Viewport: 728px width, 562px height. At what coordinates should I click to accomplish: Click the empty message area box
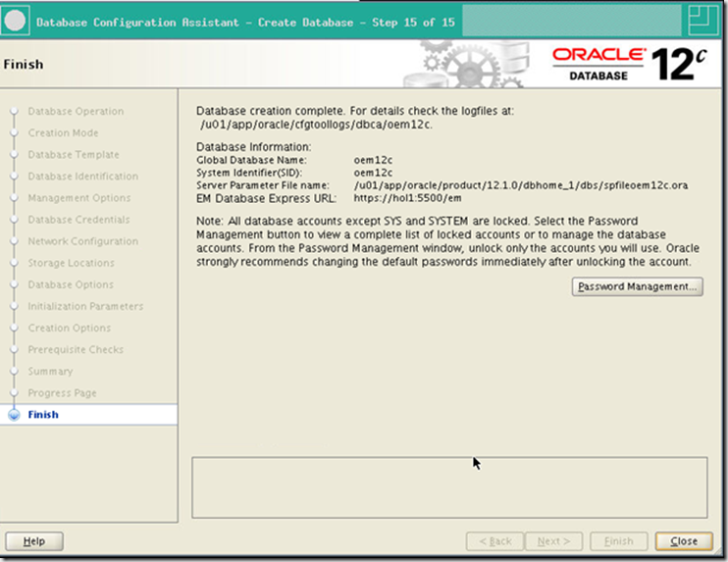point(449,487)
